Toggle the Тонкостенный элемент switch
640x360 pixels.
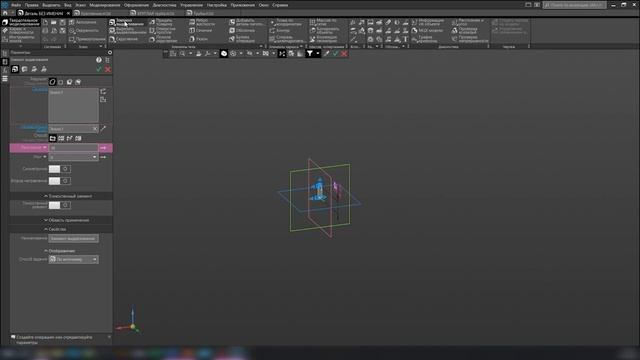(60, 205)
